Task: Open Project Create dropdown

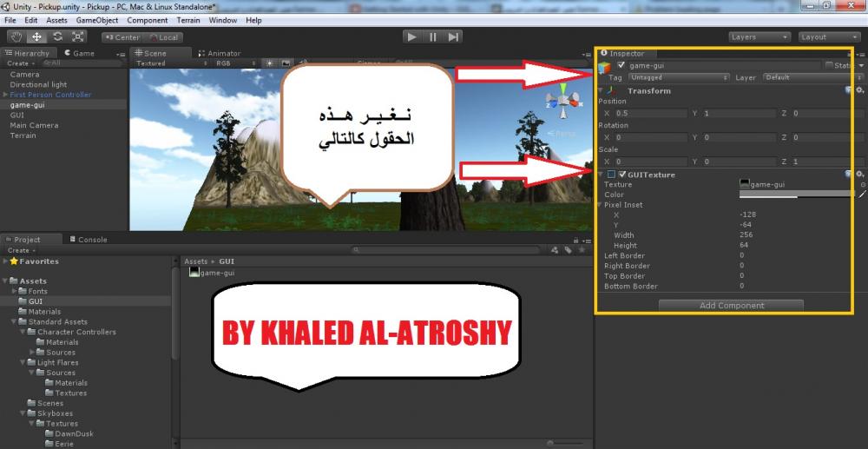Action: tap(20, 250)
